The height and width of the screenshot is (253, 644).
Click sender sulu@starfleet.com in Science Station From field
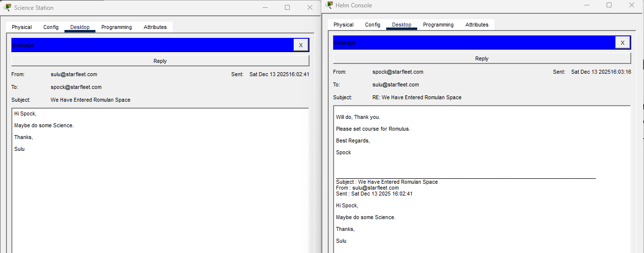pos(74,74)
